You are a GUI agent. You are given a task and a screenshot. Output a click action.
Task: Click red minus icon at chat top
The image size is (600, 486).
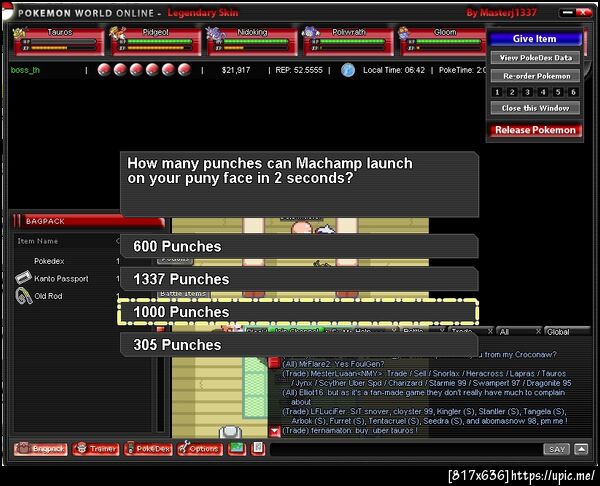(x=274, y=362)
